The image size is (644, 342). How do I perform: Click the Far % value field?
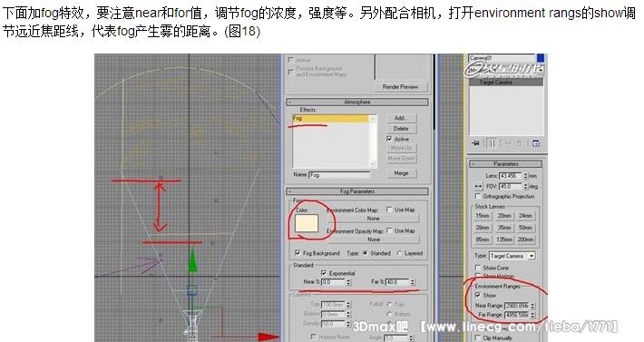(x=397, y=282)
